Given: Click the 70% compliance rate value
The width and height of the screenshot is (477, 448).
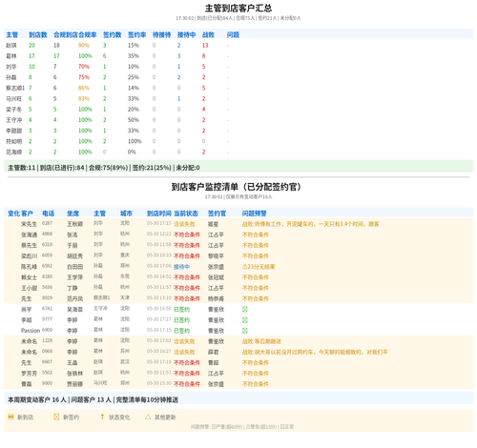Looking at the screenshot, I should coord(84,67).
